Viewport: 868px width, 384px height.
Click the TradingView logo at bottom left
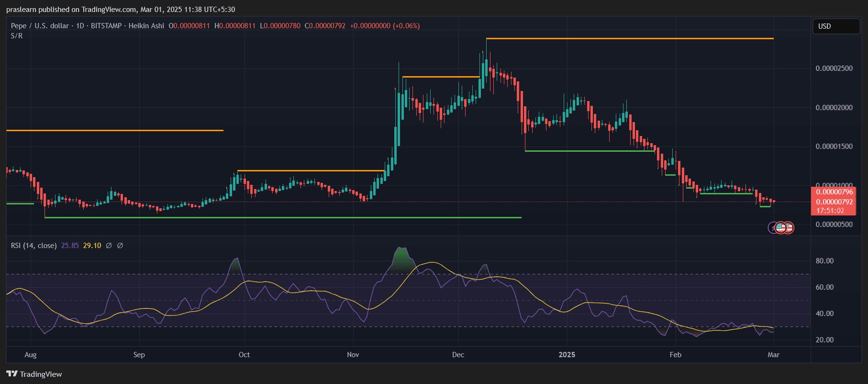pyautogui.click(x=34, y=374)
